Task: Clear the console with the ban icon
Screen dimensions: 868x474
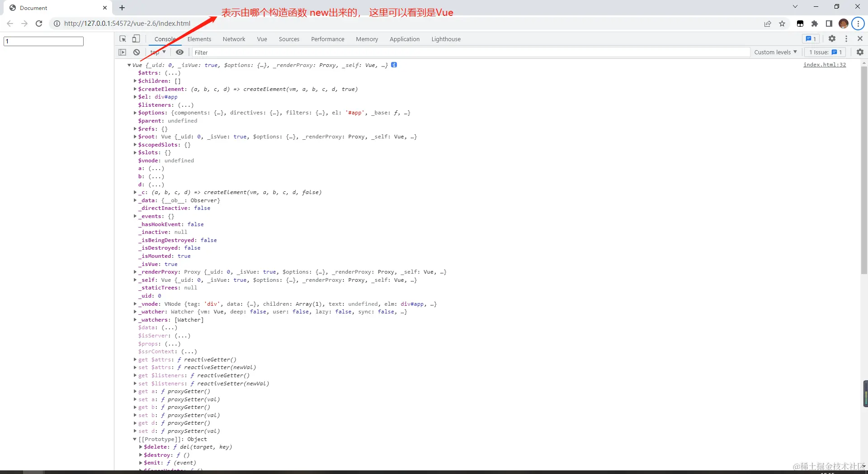Action: (x=137, y=52)
